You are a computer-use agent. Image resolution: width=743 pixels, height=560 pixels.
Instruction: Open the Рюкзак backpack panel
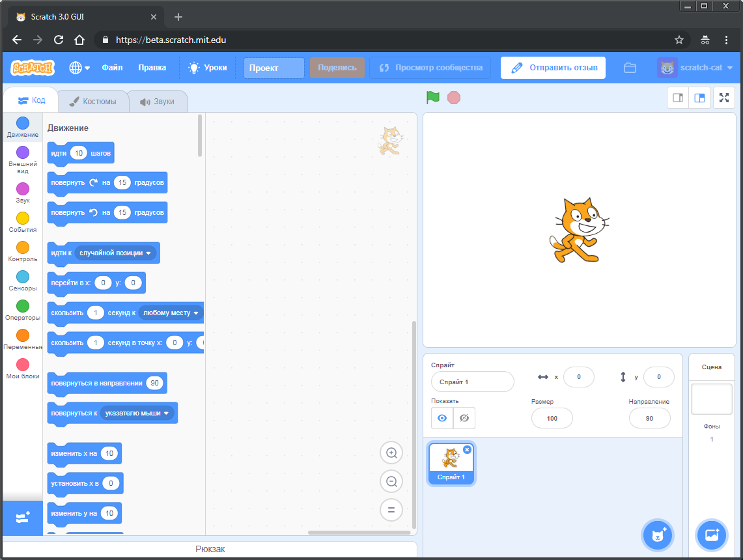(210, 549)
